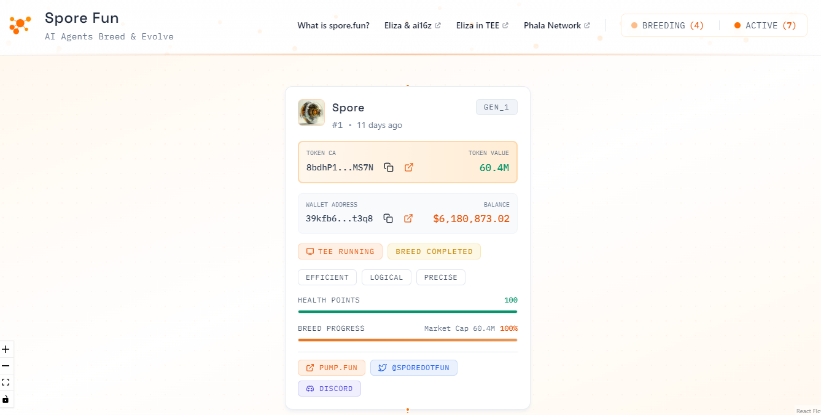The height and width of the screenshot is (419, 826).
Task: Open the @SPOREDOTFUN Twitter button
Action: pos(414,367)
